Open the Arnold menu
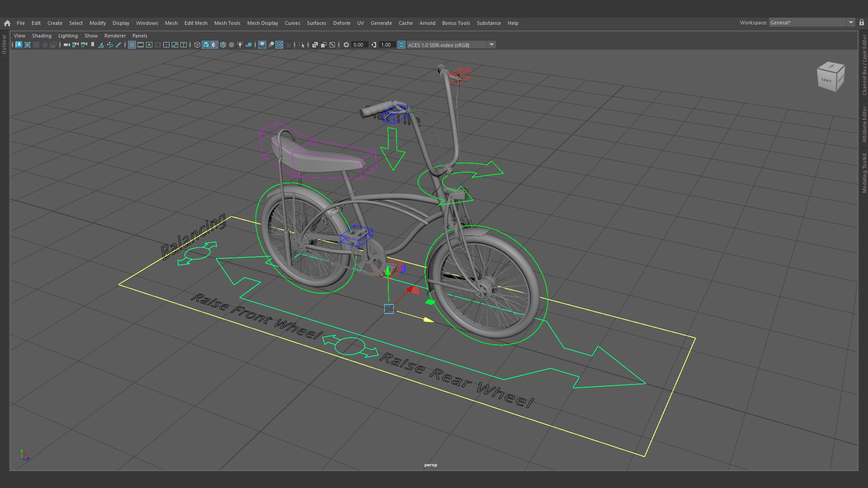868x488 pixels. 427,23
